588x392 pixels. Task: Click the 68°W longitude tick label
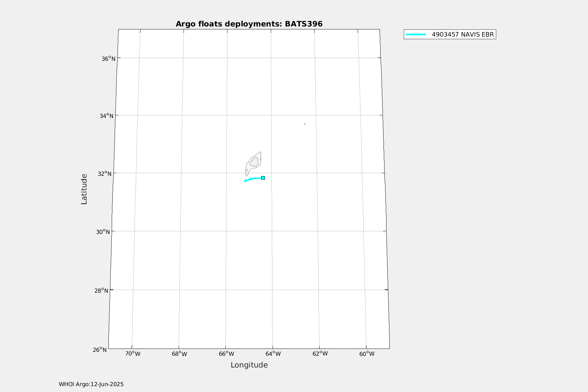[x=179, y=354]
